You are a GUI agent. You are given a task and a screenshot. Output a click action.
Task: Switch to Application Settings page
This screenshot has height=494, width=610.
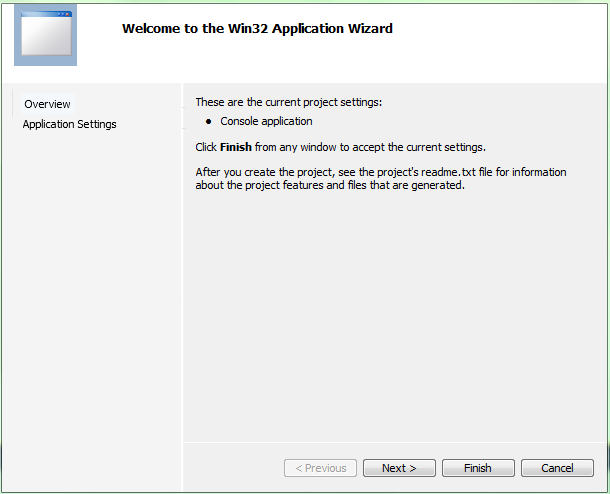(70, 124)
